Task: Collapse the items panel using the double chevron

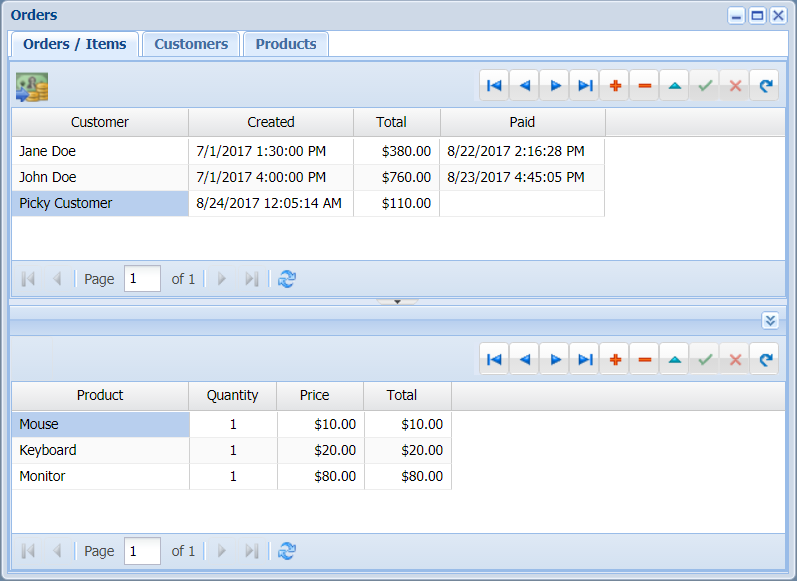Action: pos(770,320)
